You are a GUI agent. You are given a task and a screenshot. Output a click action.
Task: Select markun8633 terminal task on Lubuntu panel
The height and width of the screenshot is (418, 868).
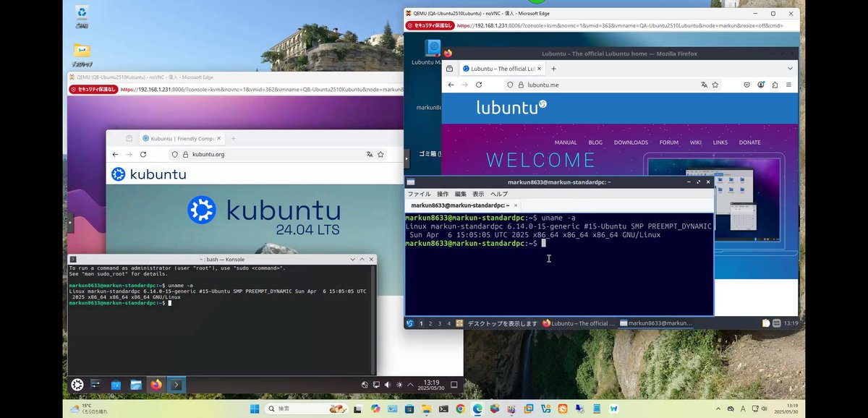click(656, 323)
